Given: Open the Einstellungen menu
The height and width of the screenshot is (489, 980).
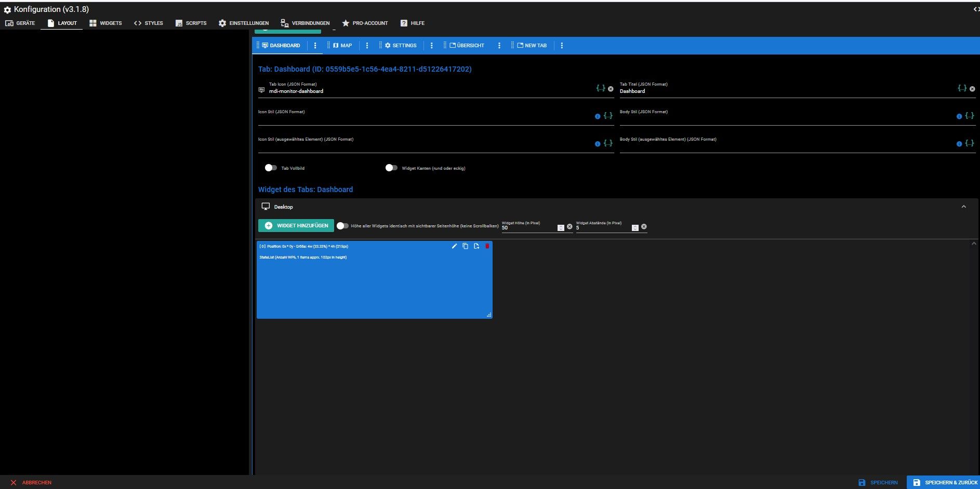Looking at the screenshot, I should click(244, 23).
